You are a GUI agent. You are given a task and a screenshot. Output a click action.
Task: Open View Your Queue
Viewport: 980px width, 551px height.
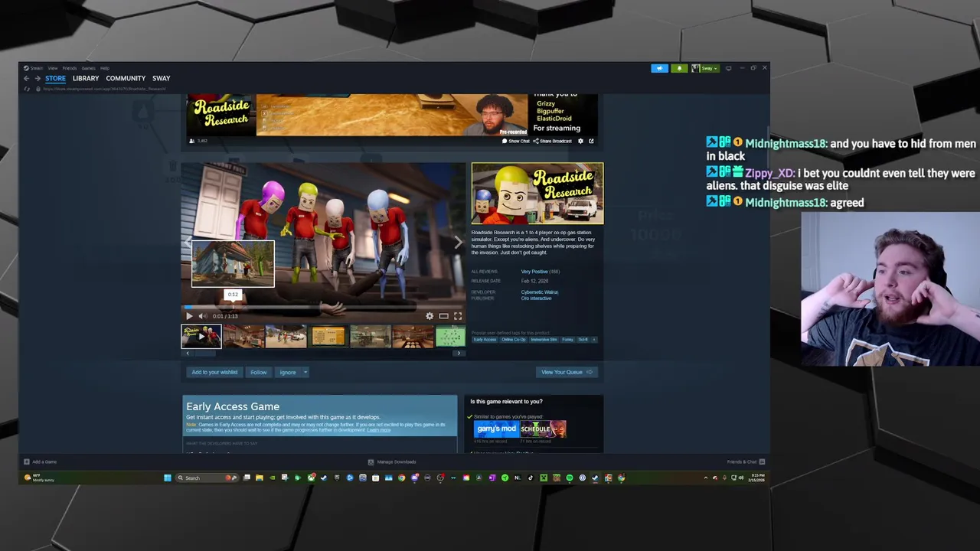[567, 372]
